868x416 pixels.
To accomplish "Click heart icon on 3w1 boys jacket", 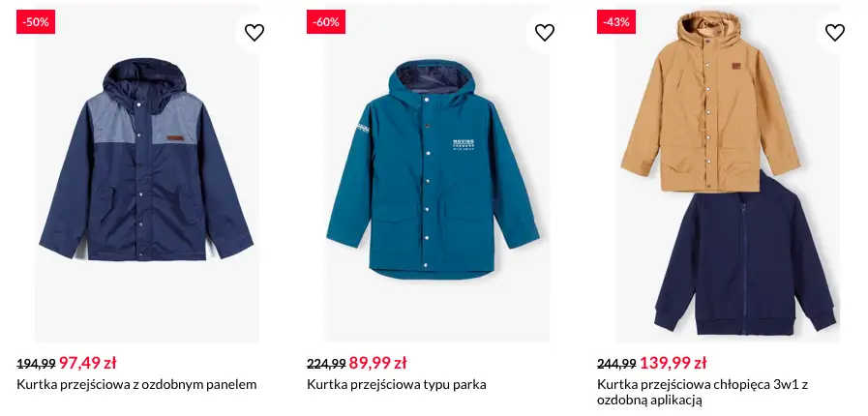I will 835,33.
